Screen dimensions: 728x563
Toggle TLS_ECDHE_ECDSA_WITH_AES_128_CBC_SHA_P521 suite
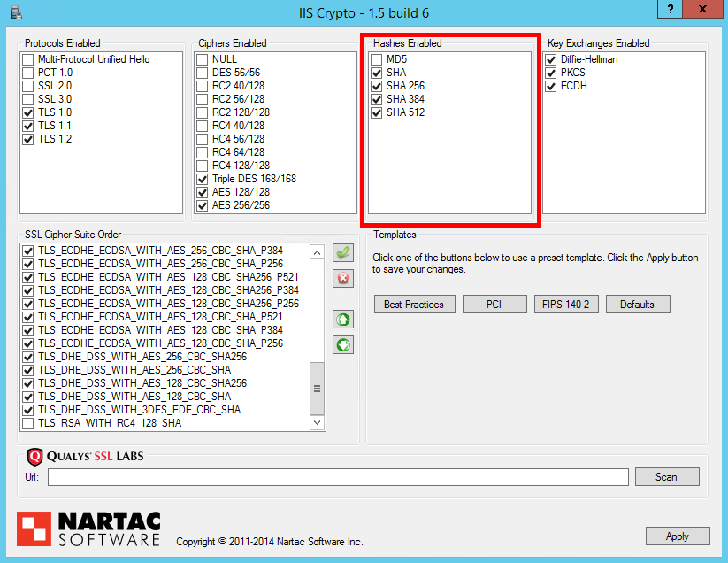pos(28,317)
